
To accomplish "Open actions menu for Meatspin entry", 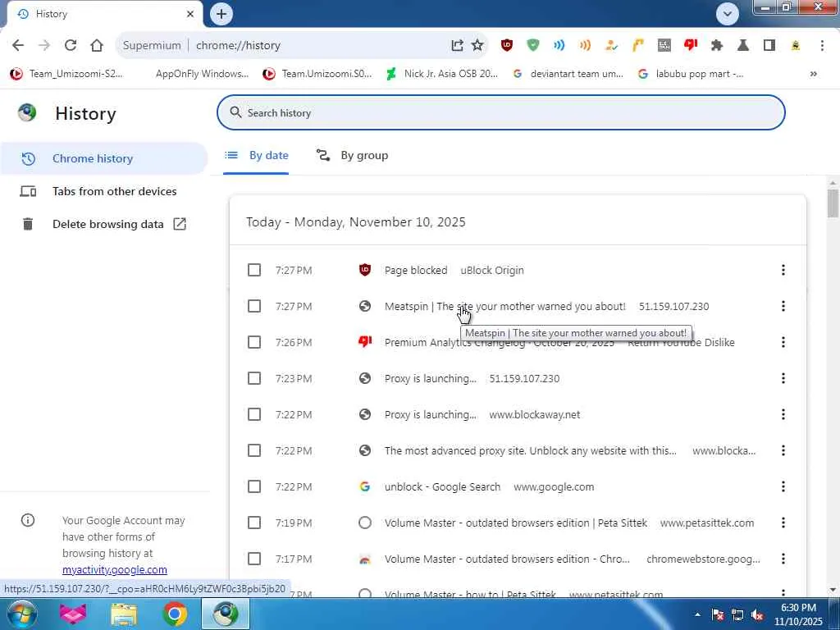I will point(783,306).
